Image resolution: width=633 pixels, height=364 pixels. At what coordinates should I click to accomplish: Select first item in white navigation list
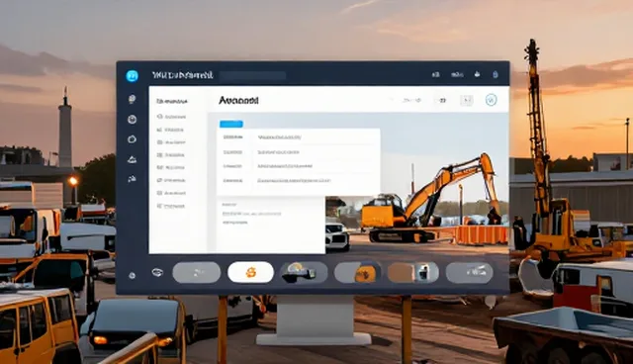[x=171, y=117]
